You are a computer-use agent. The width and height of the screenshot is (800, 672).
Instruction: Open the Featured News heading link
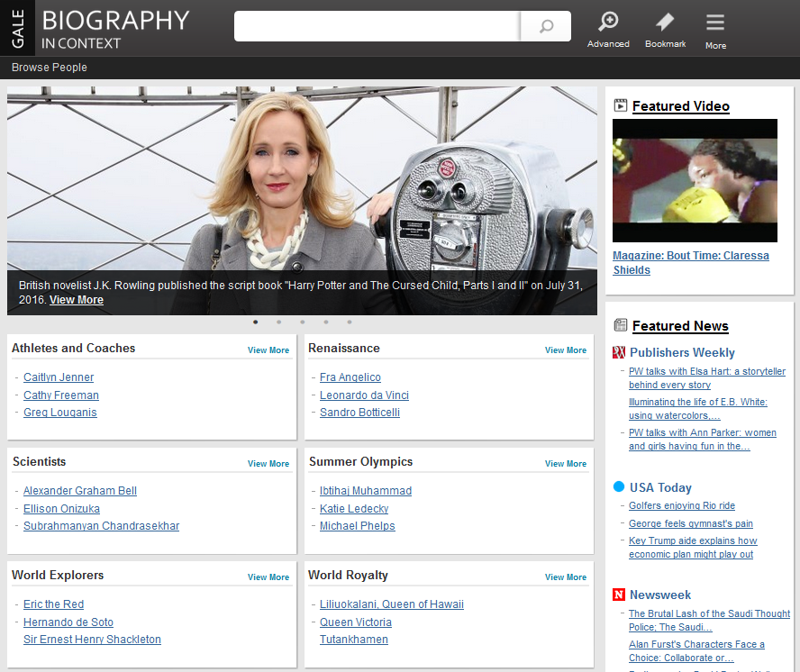680,326
